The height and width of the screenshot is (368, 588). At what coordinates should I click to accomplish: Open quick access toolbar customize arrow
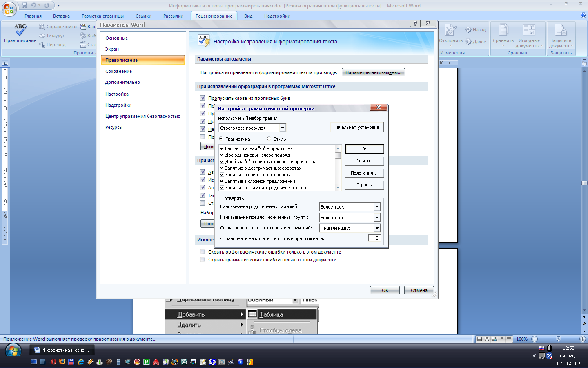(x=58, y=5)
